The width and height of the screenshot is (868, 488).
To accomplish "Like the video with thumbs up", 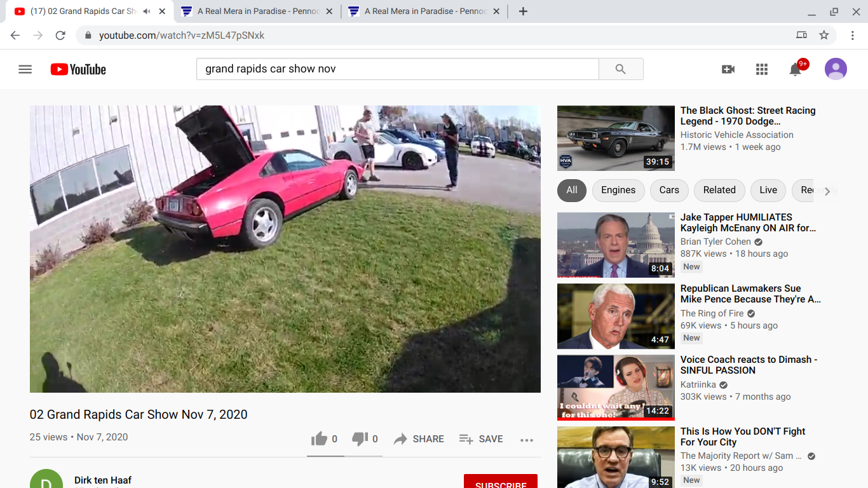I will (x=319, y=439).
